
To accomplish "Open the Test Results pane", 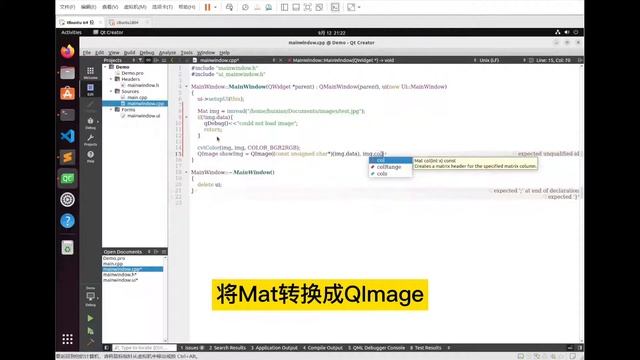I will click(x=425, y=348).
